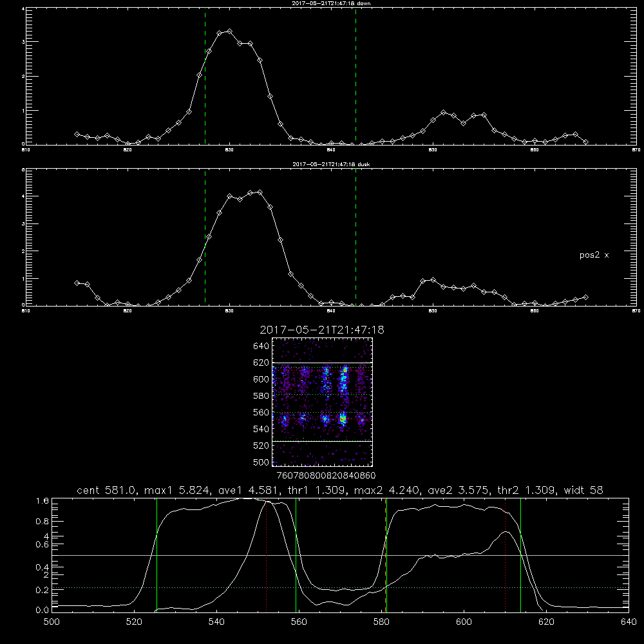Select the 'thr2 1.309' value

[527, 490]
